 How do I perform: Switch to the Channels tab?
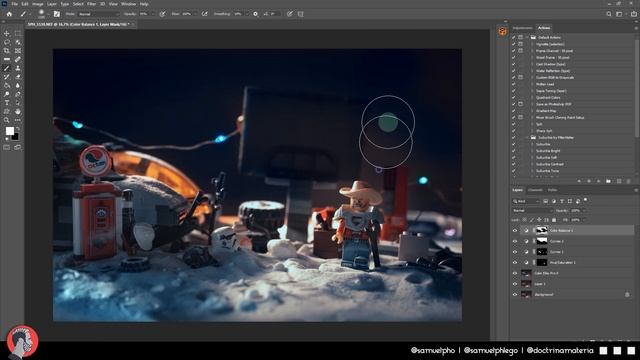point(535,190)
